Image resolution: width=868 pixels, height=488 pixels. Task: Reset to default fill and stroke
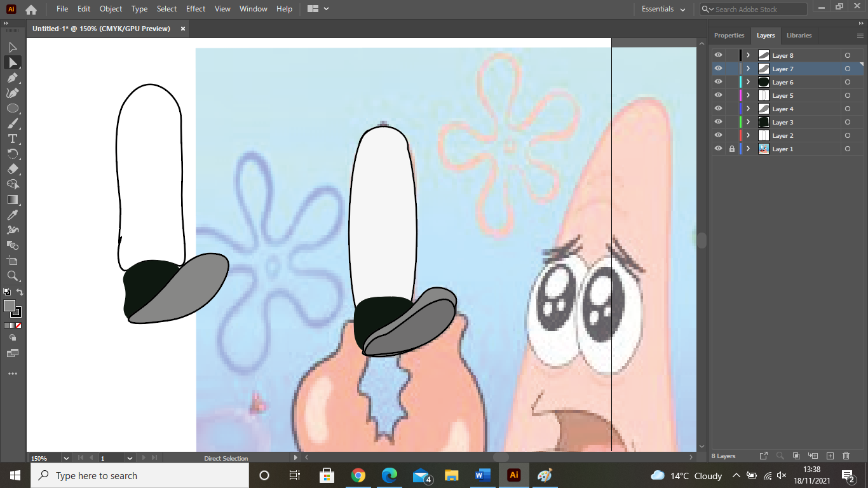pos(6,292)
